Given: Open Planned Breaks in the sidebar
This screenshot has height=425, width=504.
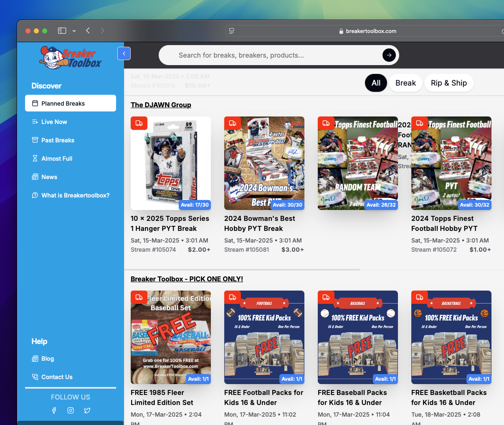Looking at the screenshot, I should [x=71, y=103].
